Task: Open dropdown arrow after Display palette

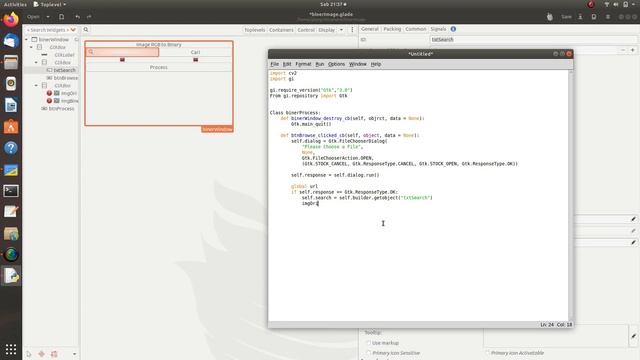Action: (x=341, y=29)
